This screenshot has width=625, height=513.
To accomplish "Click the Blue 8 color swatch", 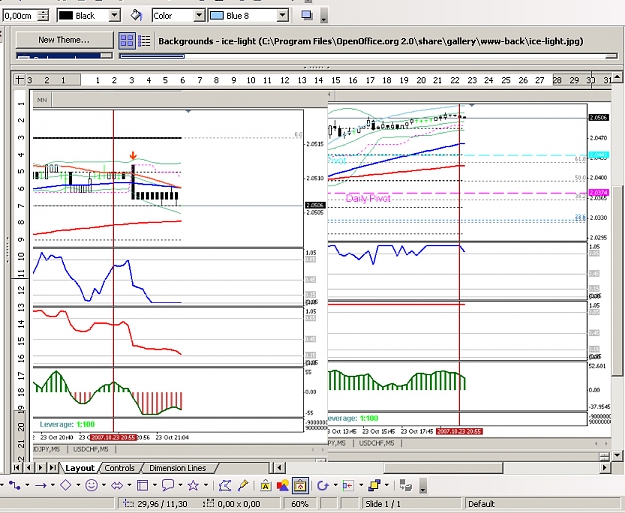I will pos(216,16).
